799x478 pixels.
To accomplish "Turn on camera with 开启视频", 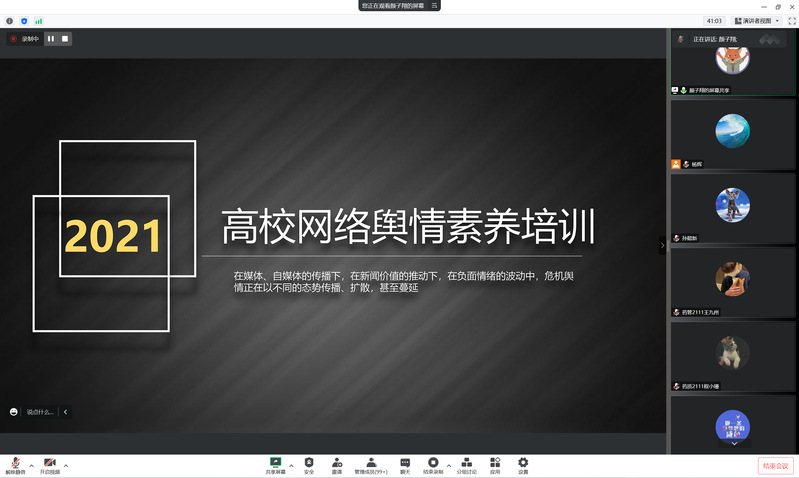I will pos(50,464).
